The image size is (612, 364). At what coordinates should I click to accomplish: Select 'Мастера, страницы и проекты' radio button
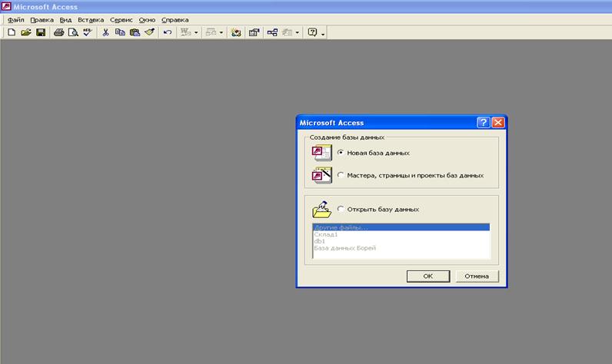(x=341, y=175)
